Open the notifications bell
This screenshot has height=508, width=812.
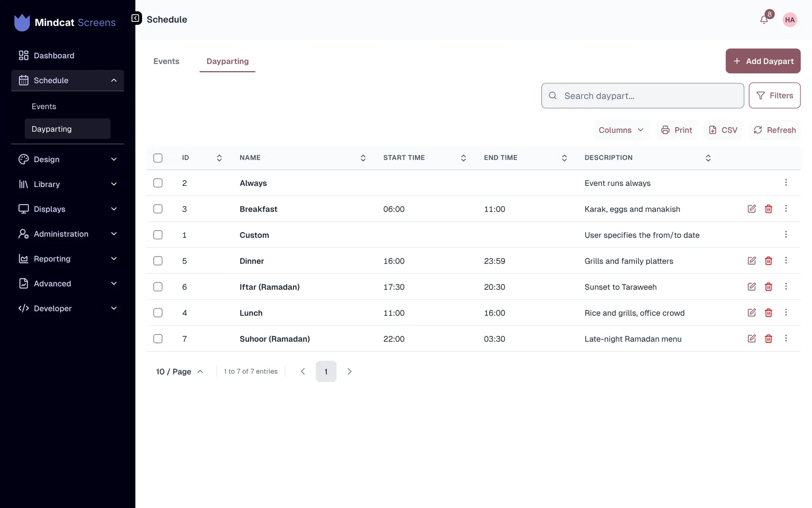coord(764,20)
